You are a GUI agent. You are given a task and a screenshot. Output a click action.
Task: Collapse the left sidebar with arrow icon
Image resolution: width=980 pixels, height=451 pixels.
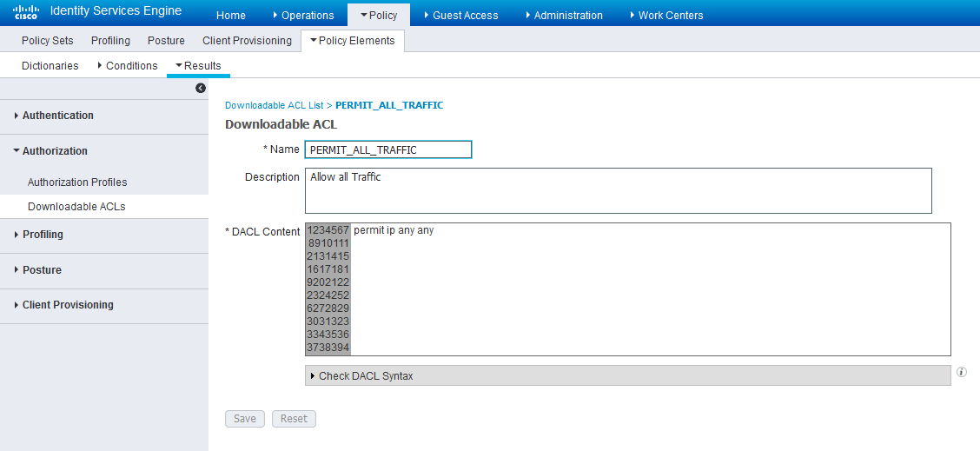pos(201,88)
